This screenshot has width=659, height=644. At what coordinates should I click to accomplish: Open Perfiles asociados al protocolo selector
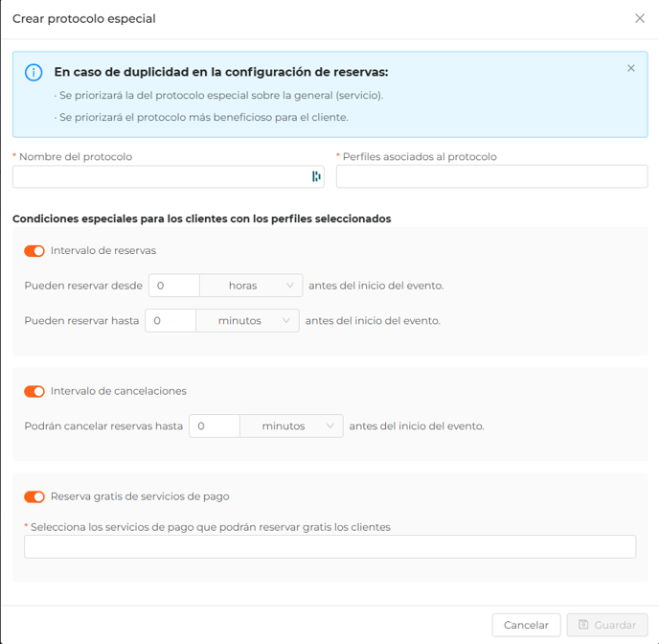[491, 176]
